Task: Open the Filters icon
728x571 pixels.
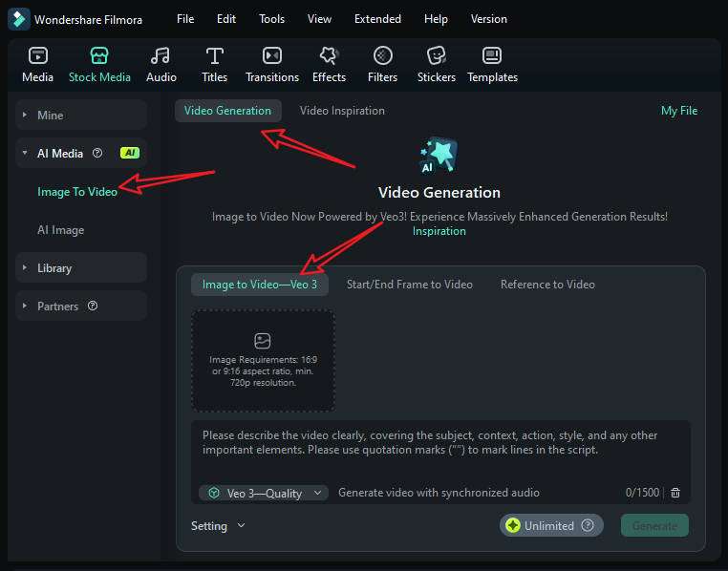Action: pos(382,56)
